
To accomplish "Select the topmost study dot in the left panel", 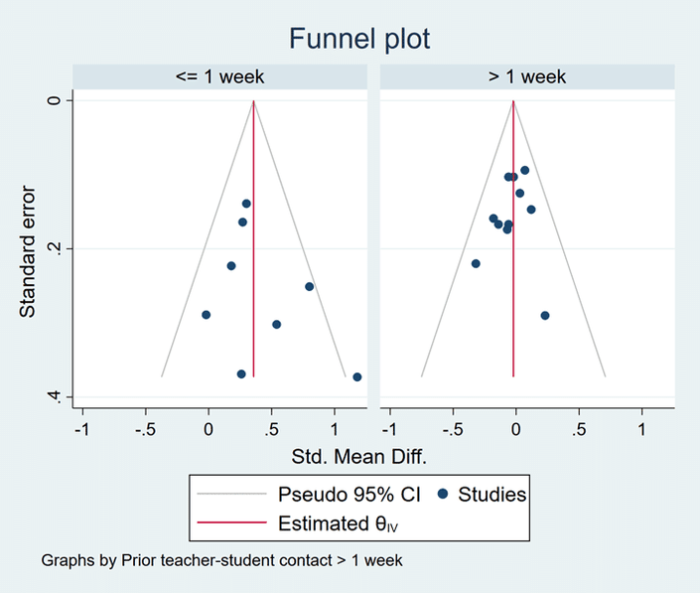I will (246, 204).
